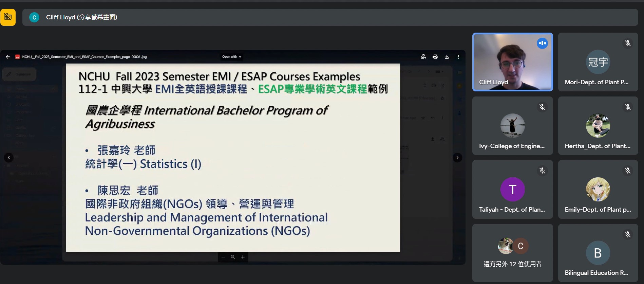Screen dimensions: 644x284
Task: Click the slide text 'International Bachelor Program of'
Action: coord(236,110)
